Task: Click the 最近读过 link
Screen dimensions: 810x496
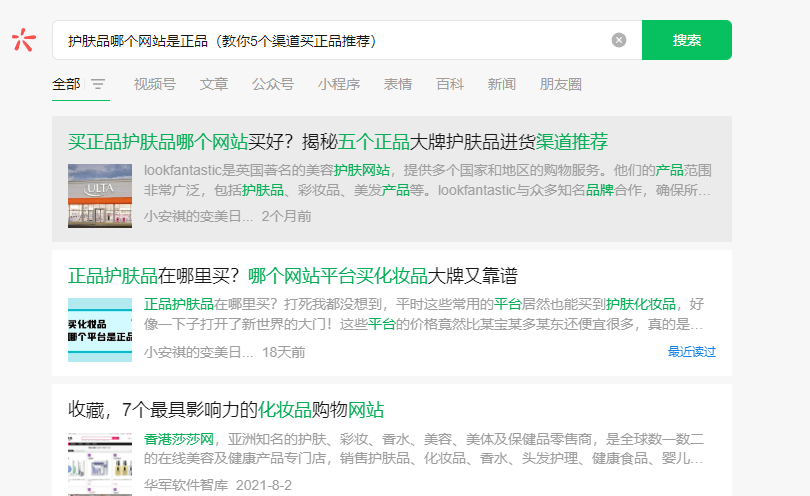Action: click(691, 352)
